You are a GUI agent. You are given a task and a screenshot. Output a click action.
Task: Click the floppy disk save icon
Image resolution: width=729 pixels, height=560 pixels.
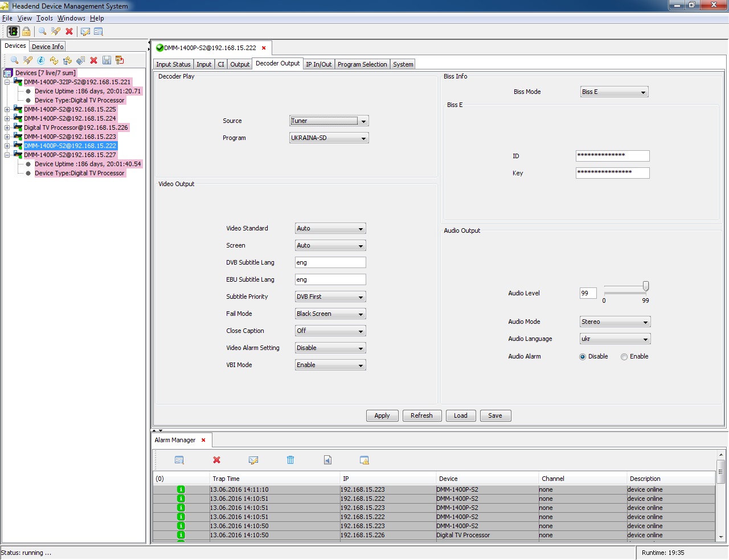coord(107,60)
